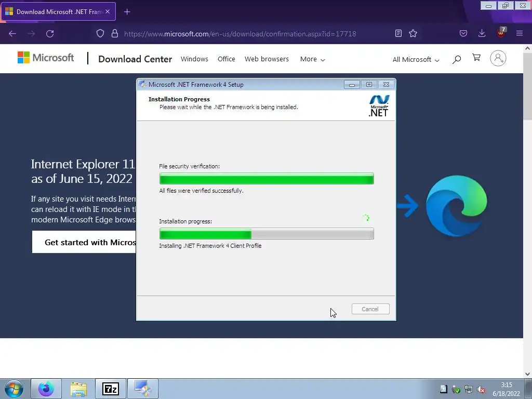The image size is (532, 399).
Task: Close the Download Microsoft .NET tab
Action: tap(108, 11)
